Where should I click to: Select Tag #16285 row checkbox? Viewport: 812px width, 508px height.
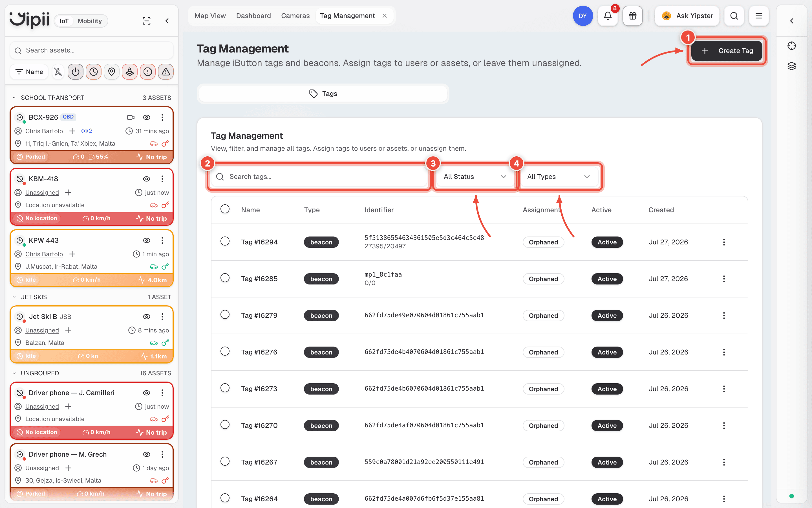(x=225, y=278)
